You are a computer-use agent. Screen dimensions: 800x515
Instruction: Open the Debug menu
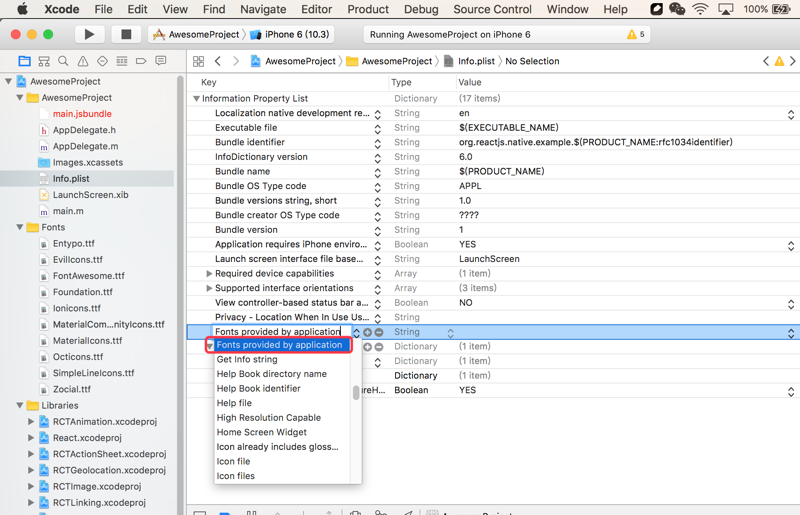pyautogui.click(x=421, y=9)
